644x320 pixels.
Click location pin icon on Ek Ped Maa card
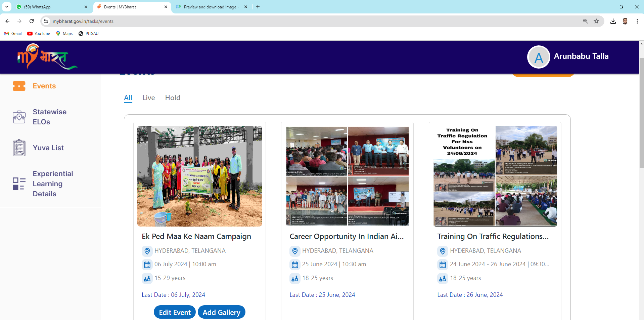click(x=147, y=251)
